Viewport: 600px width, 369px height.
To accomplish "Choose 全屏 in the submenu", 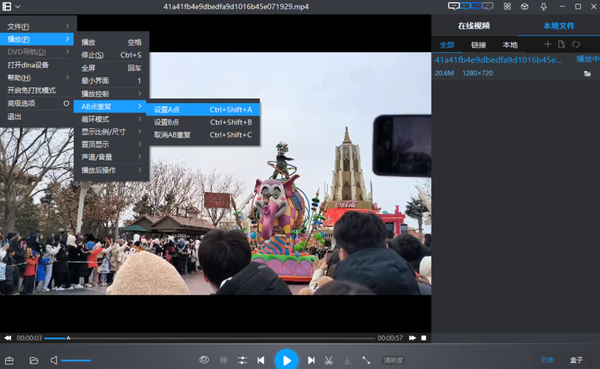I will coord(111,68).
